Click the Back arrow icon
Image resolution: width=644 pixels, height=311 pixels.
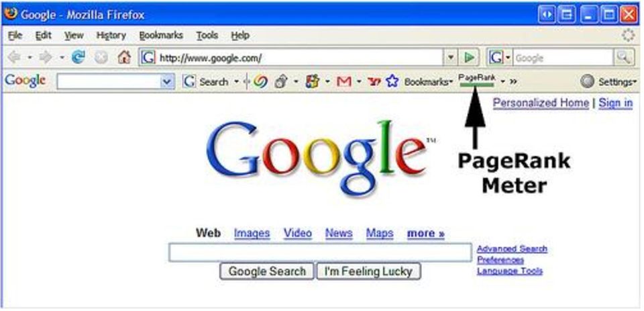pos(14,58)
